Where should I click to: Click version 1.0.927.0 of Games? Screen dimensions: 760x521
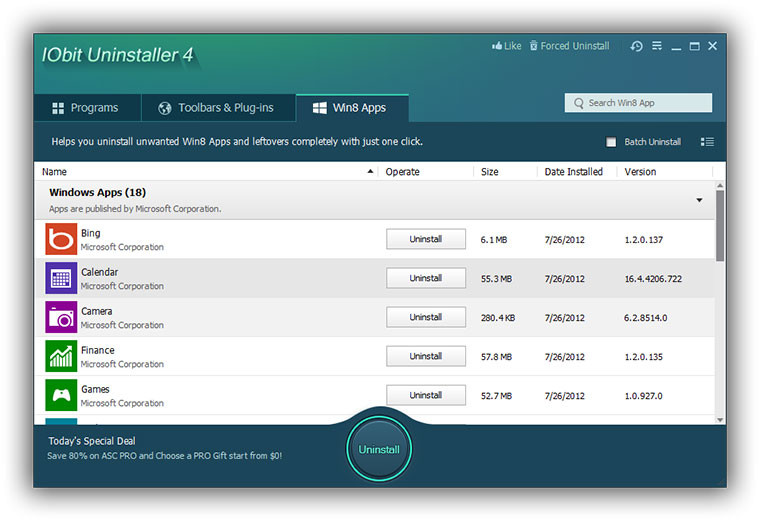click(643, 396)
